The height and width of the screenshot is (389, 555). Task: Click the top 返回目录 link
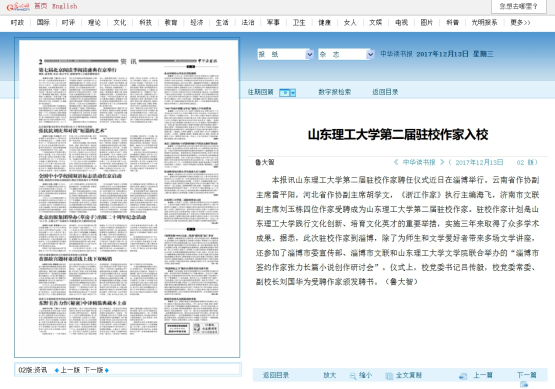(385, 92)
